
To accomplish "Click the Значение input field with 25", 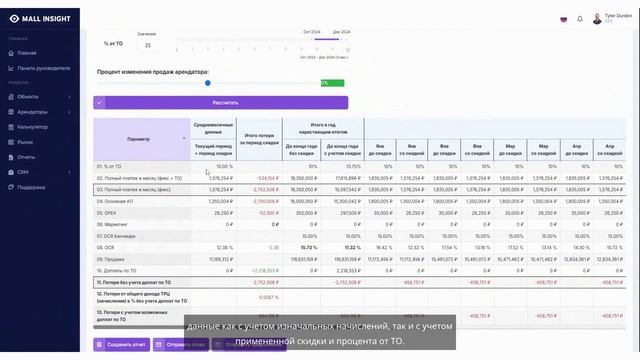I will pos(148,45).
